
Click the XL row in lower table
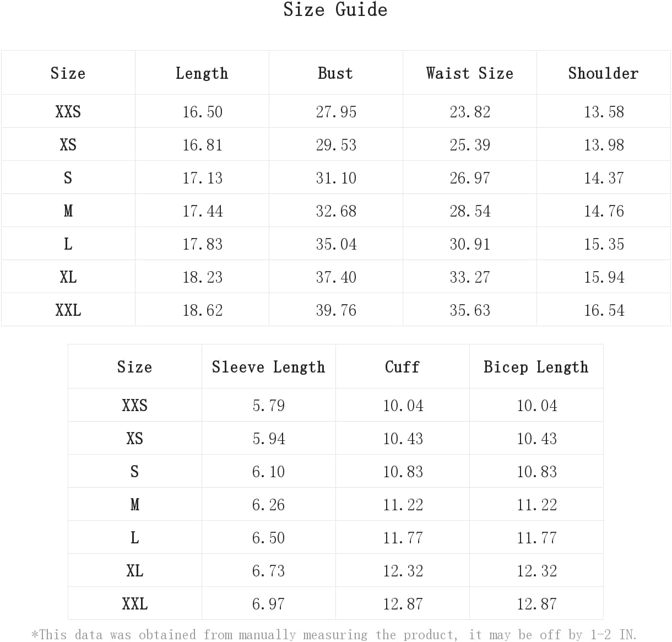click(x=335, y=570)
